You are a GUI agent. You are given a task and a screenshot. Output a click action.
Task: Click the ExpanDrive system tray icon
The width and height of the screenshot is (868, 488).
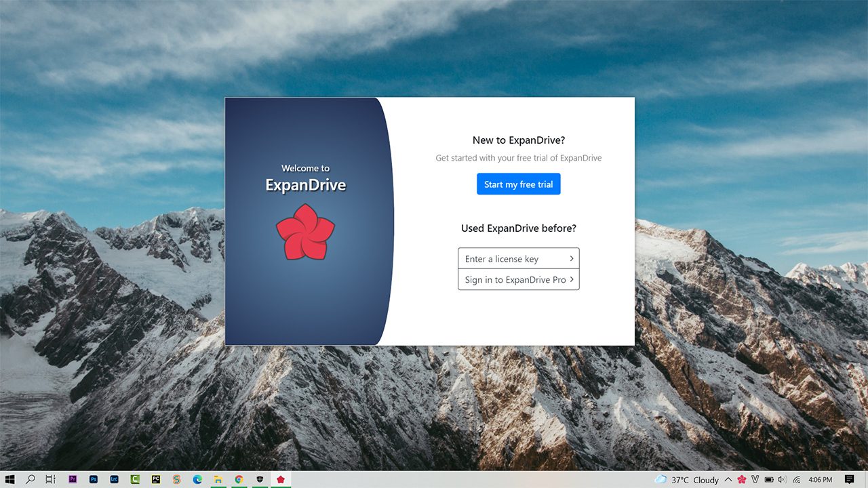(x=742, y=479)
